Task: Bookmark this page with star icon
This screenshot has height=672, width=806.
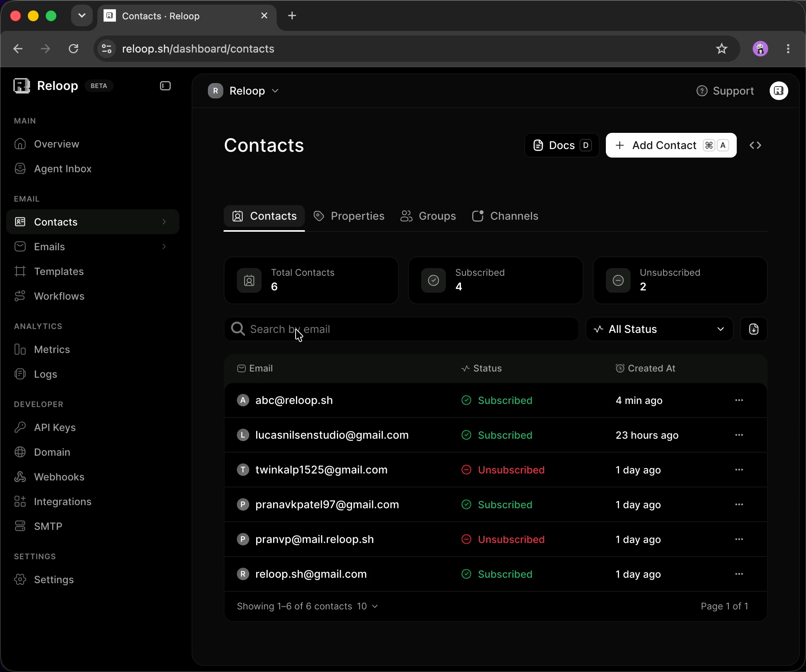Action: [721, 49]
